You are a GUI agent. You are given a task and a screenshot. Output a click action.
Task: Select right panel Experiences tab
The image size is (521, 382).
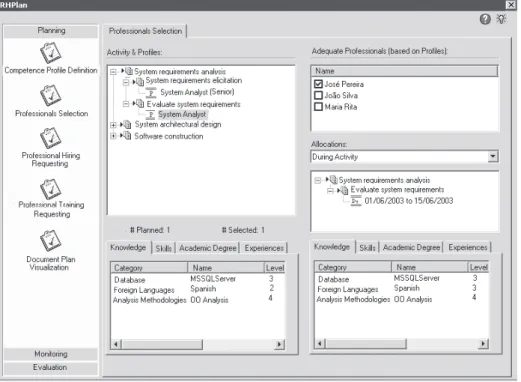468,248
